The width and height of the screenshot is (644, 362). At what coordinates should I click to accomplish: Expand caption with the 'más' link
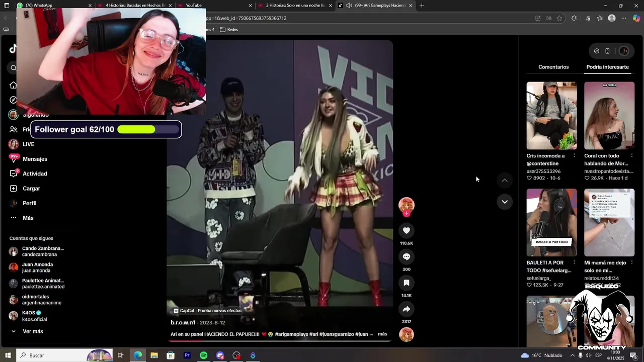click(382, 334)
